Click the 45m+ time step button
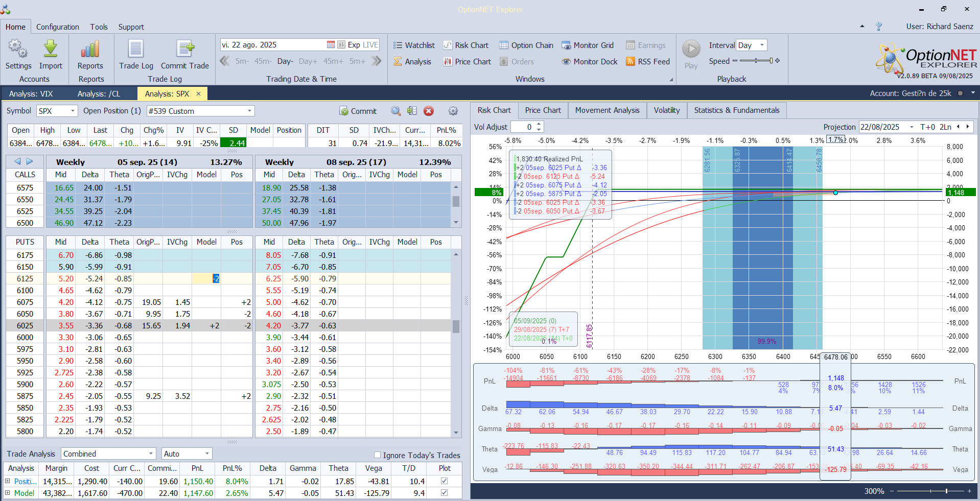The width and height of the screenshot is (980, 501). pos(333,61)
